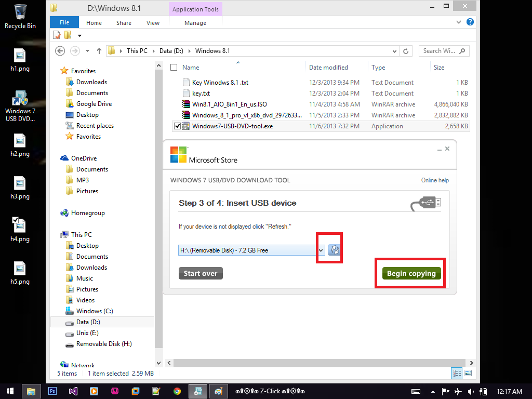The image size is (532, 399).
Task: Open Unix (E:) drive
Action: (87, 333)
